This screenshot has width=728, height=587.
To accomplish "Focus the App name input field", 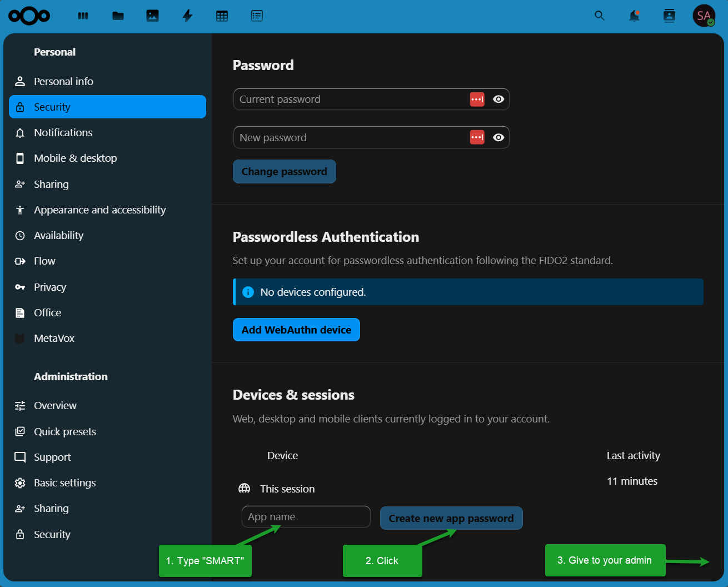I will click(306, 517).
